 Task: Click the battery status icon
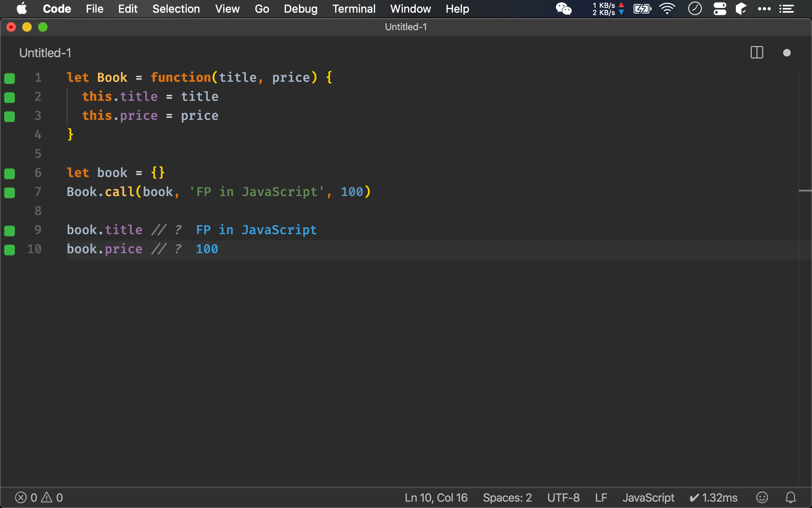coord(641,9)
